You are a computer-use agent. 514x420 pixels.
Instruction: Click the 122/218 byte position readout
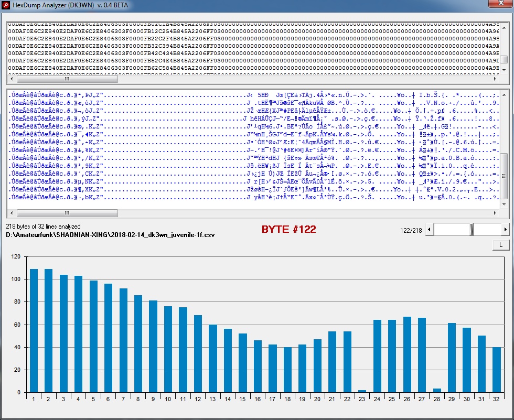click(411, 231)
